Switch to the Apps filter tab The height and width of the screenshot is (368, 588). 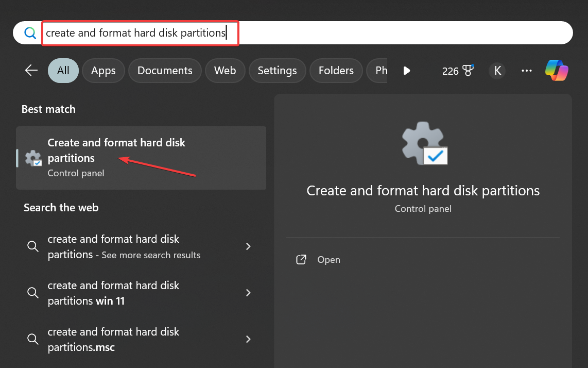coord(103,71)
